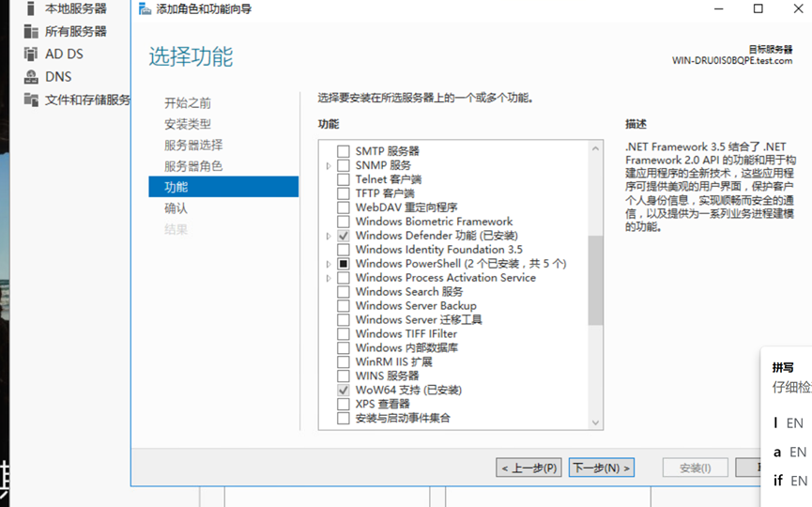Image resolution: width=812 pixels, height=507 pixels.
Task: Tick the WebDAV 重定向程序 checkbox
Action: pos(343,207)
